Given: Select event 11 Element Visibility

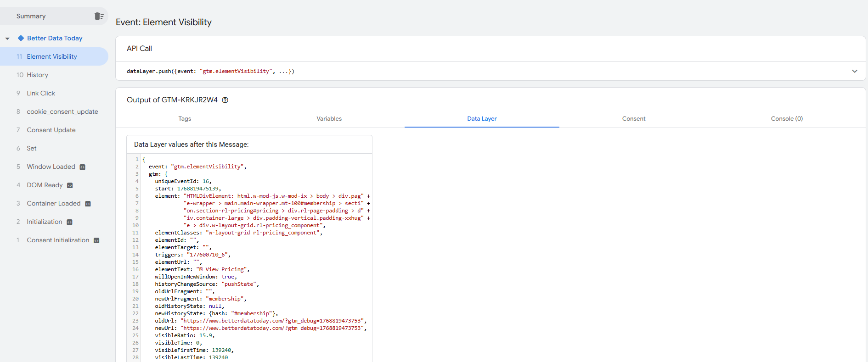Looking at the screenshot, I should click(x=54, y=56).
